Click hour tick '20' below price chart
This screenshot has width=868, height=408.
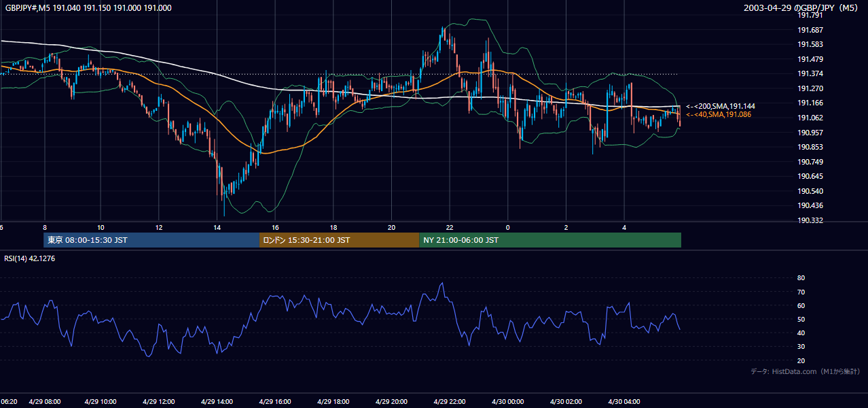[x=391, y=227]
